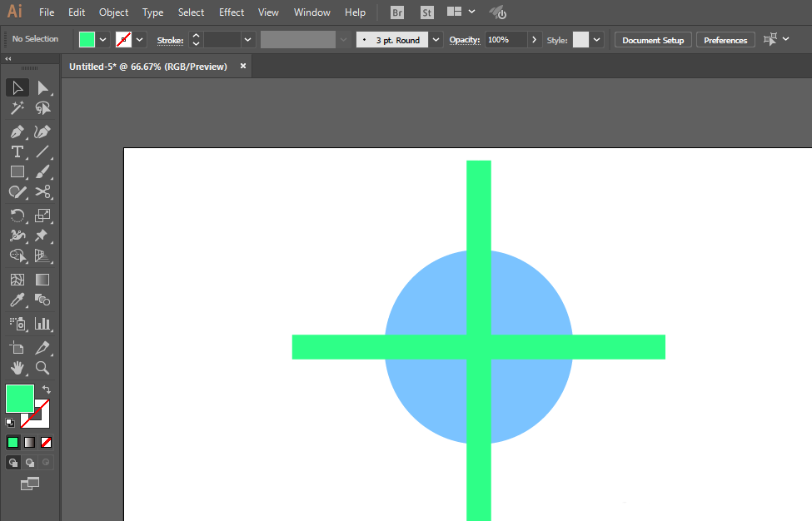Pick the Paintbrush tool
Screen dimensions: 812x521
[x=42, y=171]
